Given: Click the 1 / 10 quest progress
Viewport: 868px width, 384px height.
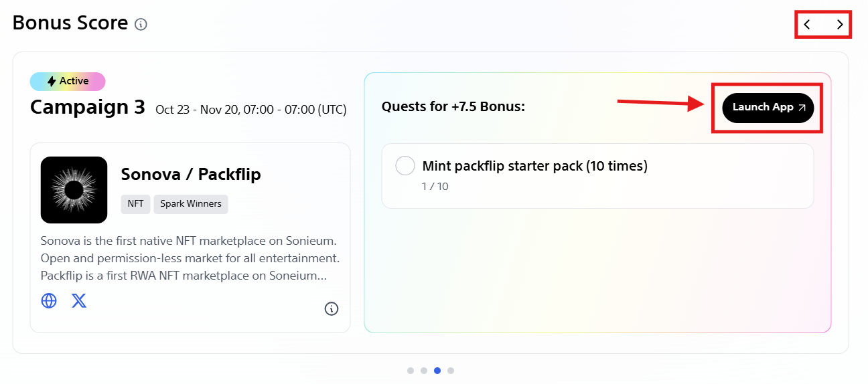Looking at the screenshot, I should 435,187.
